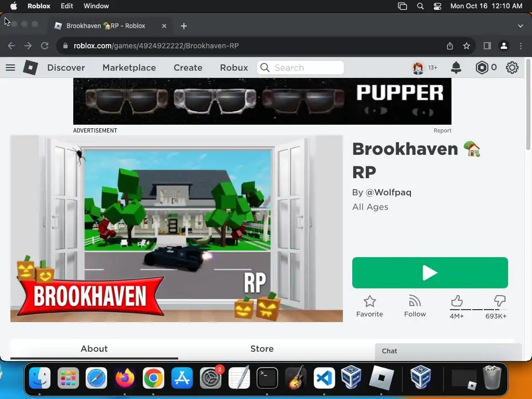Click the Roblox Search field
The width and height of the screenshot is (532, 399).
(301, 68)
